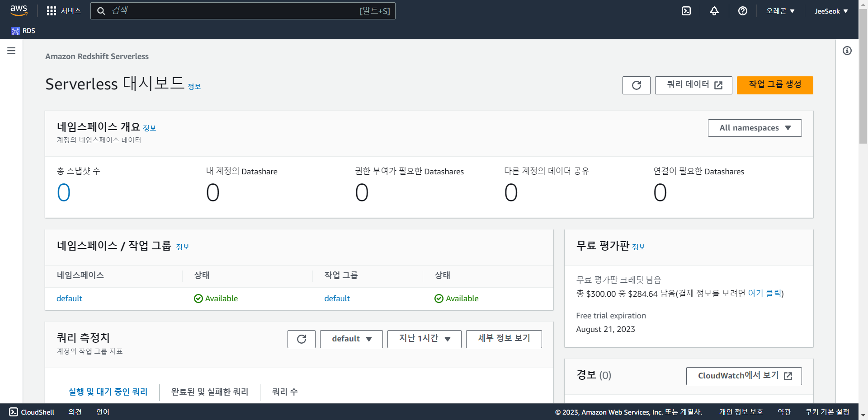868x420 pixels.
Task: Click the AWS logo home icon
Action: click(19, 11)
